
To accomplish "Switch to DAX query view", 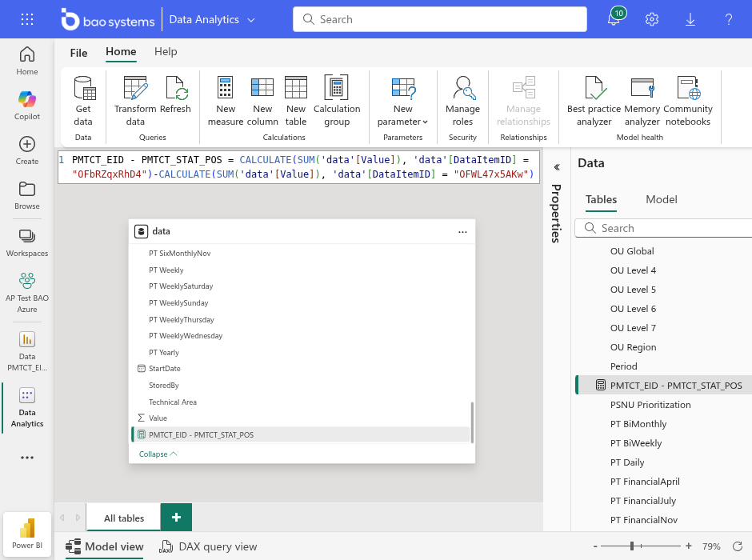I will click(208, 546).
